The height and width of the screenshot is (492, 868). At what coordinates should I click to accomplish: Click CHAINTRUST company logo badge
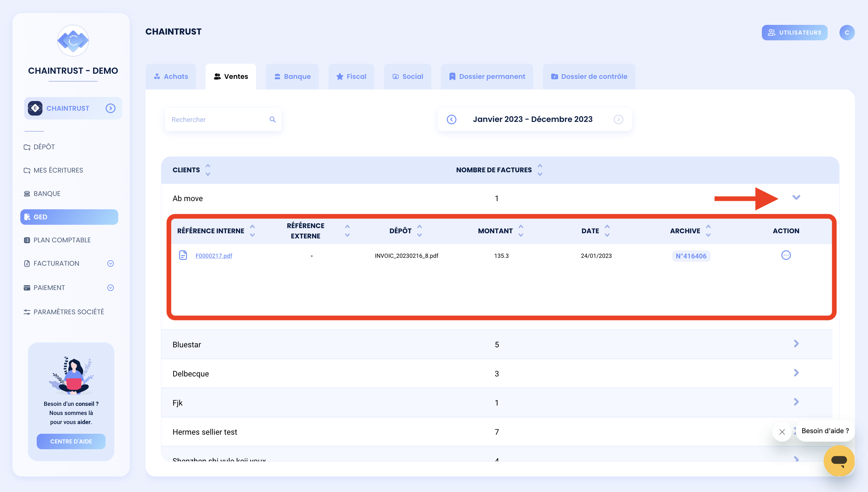35,108
